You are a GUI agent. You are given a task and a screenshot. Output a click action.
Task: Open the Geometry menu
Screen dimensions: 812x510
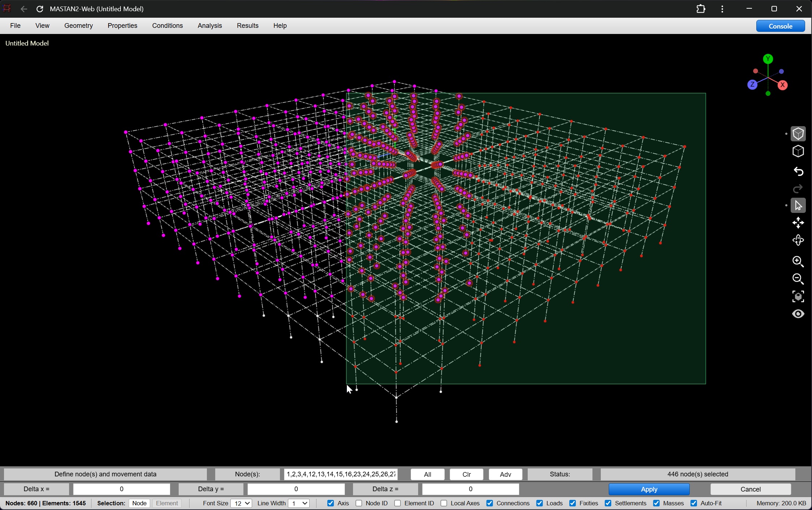(78, 26)
